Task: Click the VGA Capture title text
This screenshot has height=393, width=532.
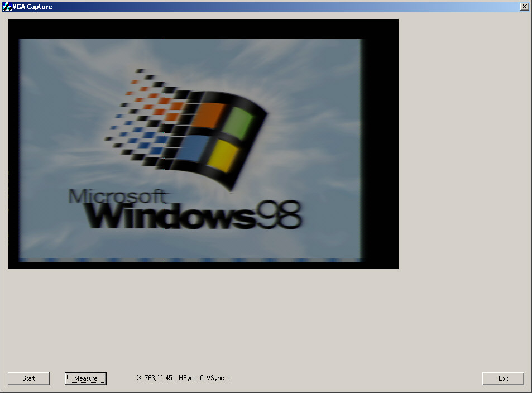Action: (x=32, y=7)
